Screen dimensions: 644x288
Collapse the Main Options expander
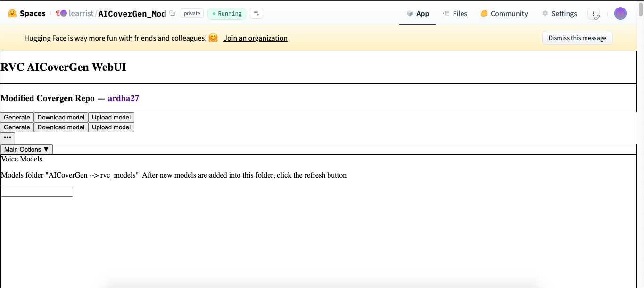pyautogui.click(x=26, y=150)
